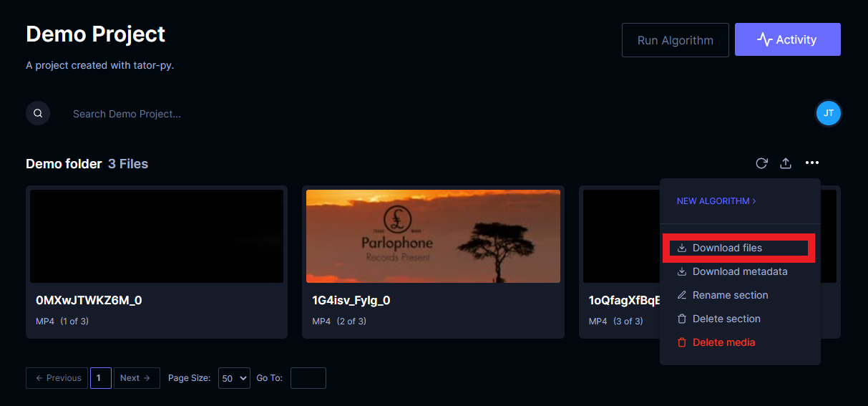Refresh the Demo folder section
This screenshot has height=406, width=868.
[761, 163]
